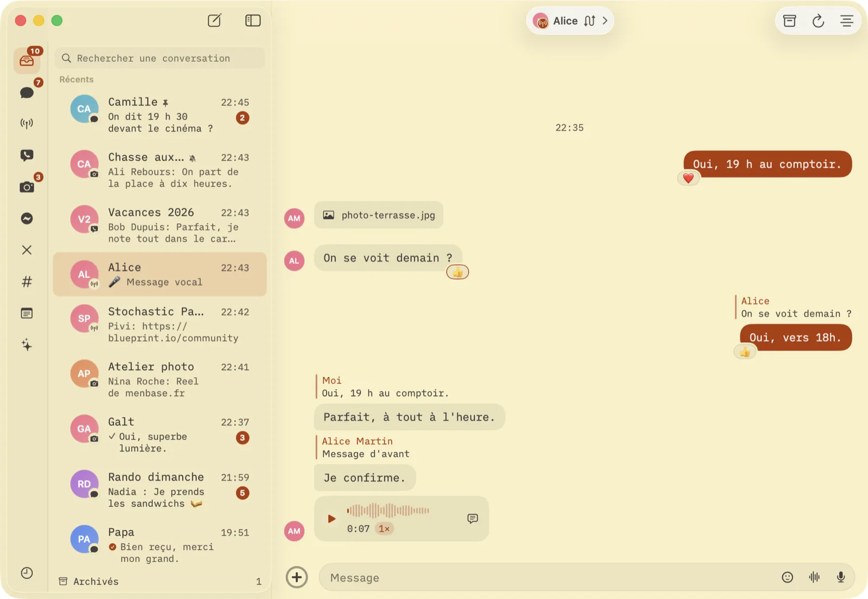Screen dimensions: 868x599
Task: Click the refresh arrow icon in top toolbar
Action: [x=818, y=21]
